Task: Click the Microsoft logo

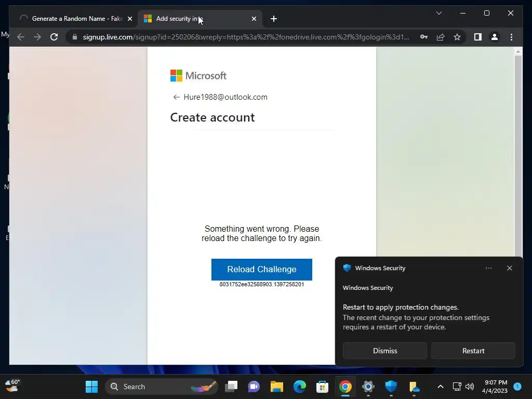Action: tap(198, 76)
